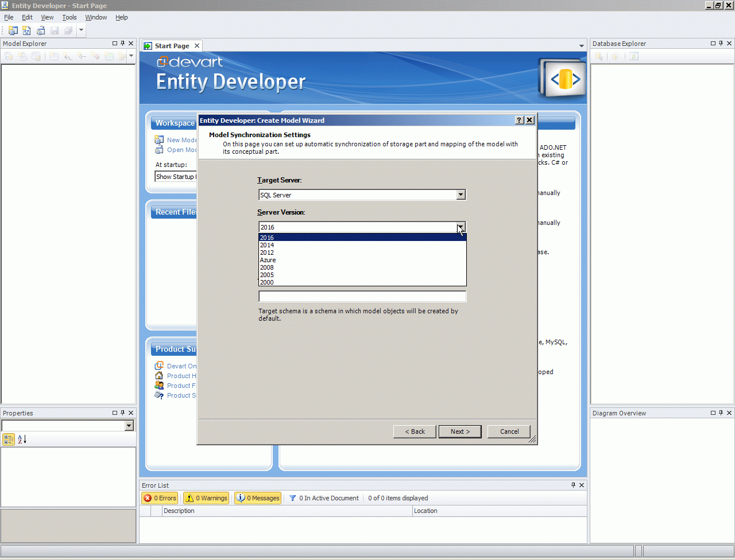Maximize the Diagram Overview panel
The height and width of the screenshot is (560, 735).
pyautogui.click(x=713, y=413)
